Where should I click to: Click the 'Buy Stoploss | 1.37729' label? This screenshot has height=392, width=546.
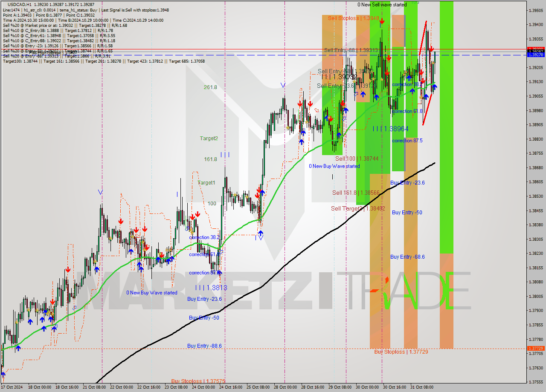[x=401, y=352]
